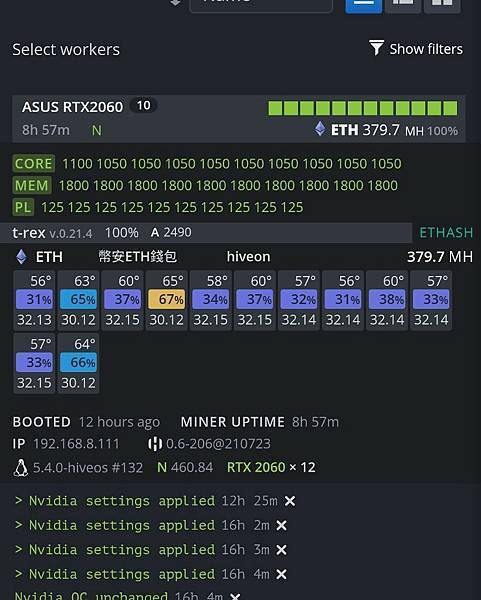Dismiss the 16h 2m Nvidia settings message

point(281,525)
